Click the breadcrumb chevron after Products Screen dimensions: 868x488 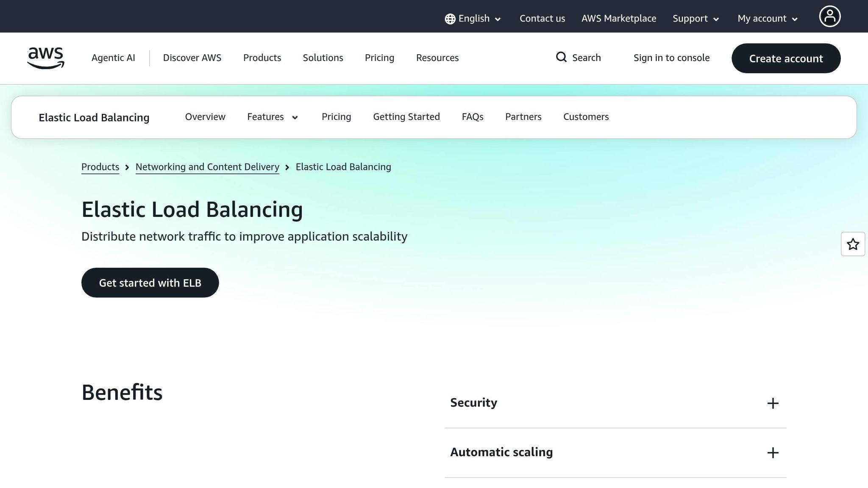click(x=127, y=167)
